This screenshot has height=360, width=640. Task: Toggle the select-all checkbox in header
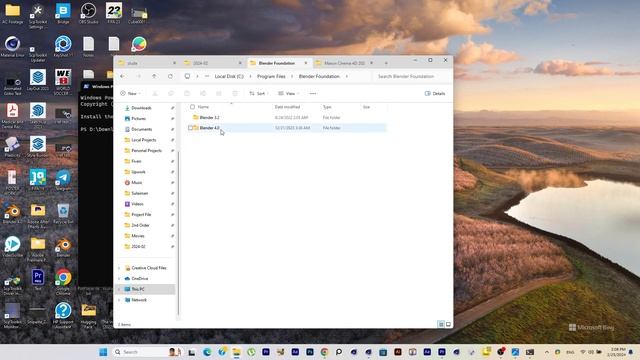(x=192, y=107)
